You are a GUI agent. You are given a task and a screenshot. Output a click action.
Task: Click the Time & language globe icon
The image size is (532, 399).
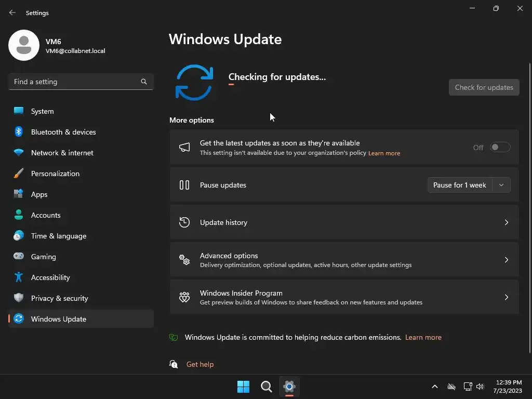point(19,235)
